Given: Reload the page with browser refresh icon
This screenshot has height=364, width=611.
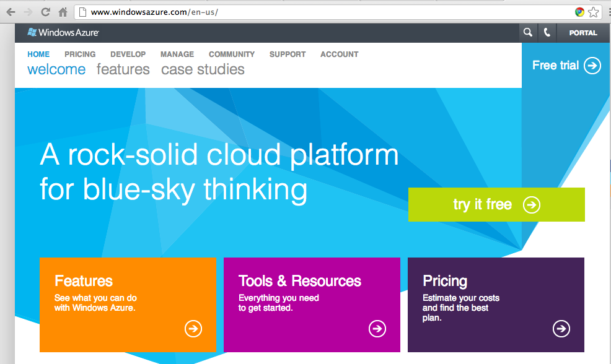Looking at the screenshot, I should [x=45, y=12].
